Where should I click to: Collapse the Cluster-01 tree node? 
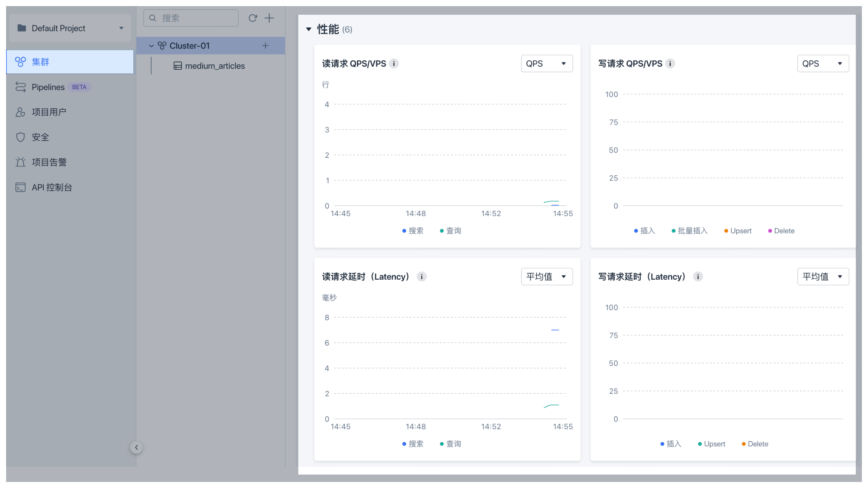(x=151, y=46)
